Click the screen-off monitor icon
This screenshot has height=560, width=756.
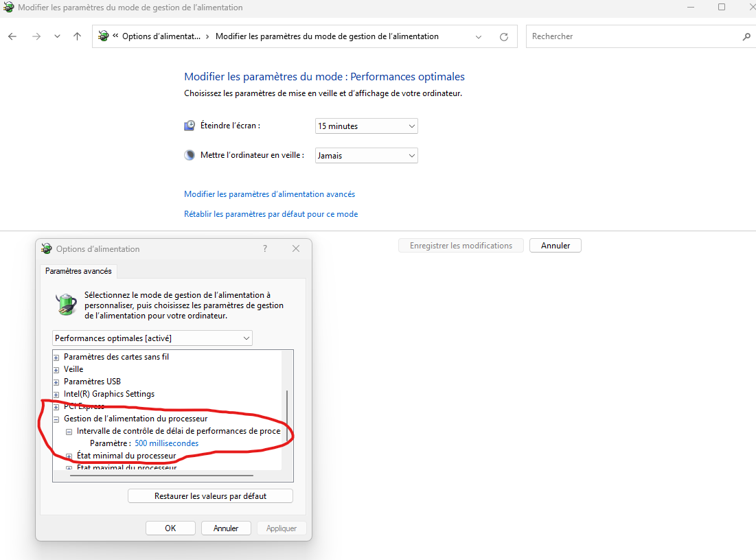click(x=190, y=126)
